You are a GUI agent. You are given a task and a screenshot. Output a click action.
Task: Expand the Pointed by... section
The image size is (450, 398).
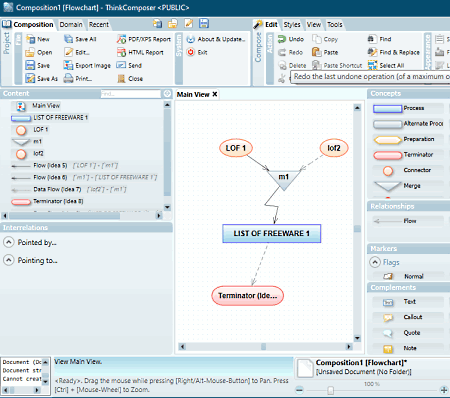[x=9, y=242]
